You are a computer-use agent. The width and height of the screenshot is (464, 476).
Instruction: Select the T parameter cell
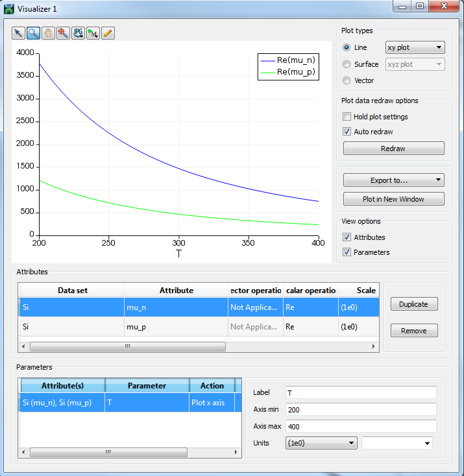point(147,403)
